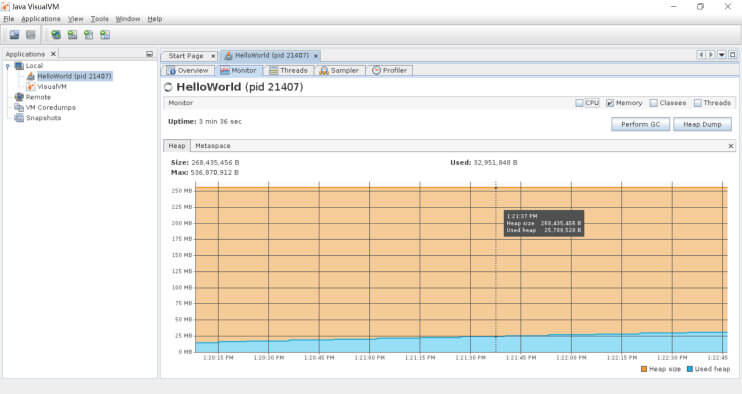Uncheck the Memory checkbox
The width and height of the screenshot is (742, 394).
(610, 103)
